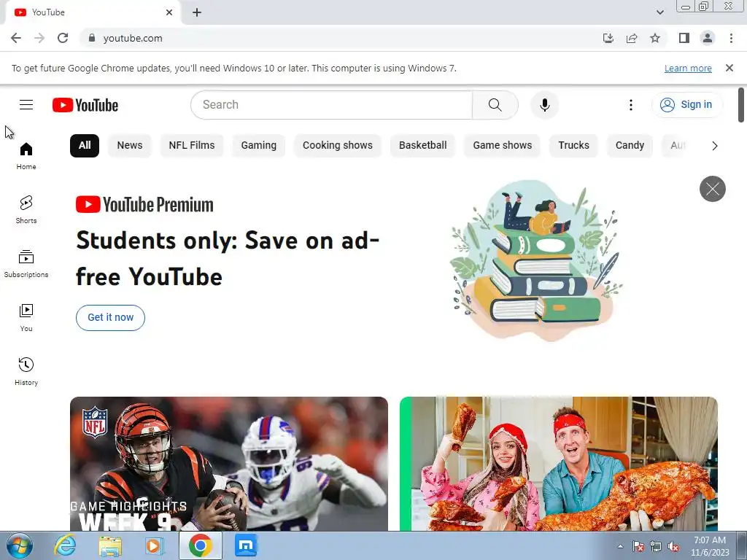Show hidden system tray icons
This screenshot has width=747, height=560.
coord(620,546)
